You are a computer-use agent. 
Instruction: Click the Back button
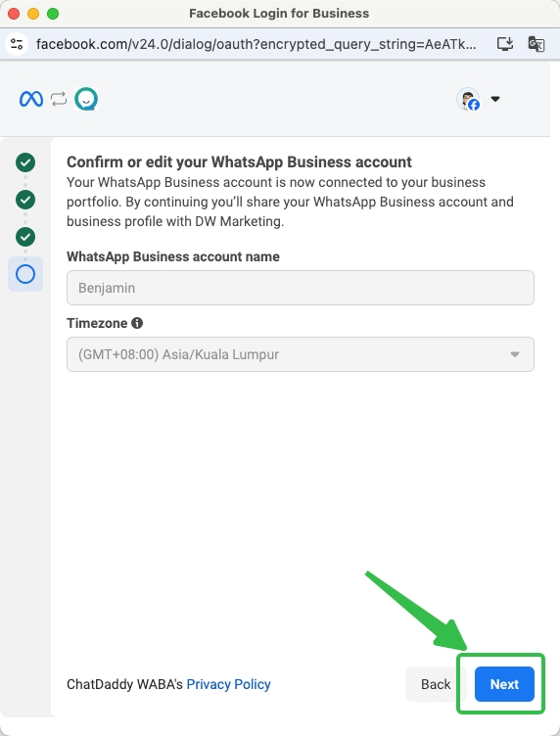point(436,684)
